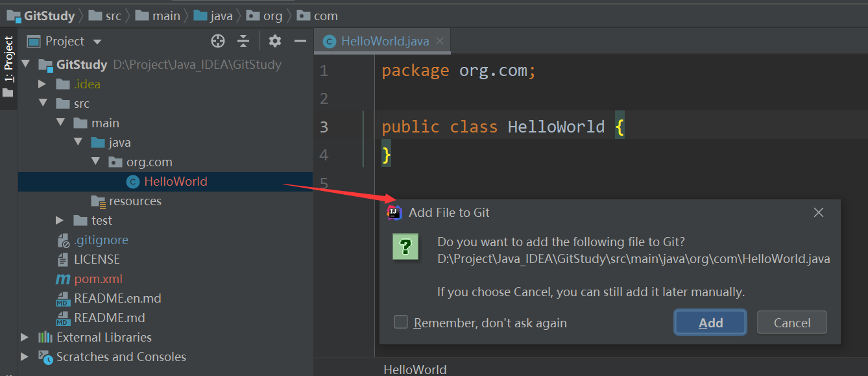Collapse the java folder arrow

coord(78,142)
